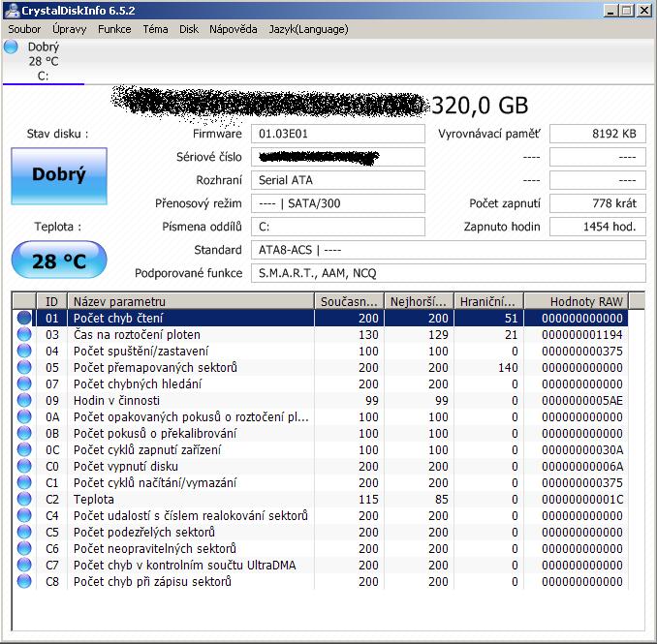This screenshot has height=644, width=657.
Task: Click status orb for Počet chyb čtení
Action: coord(24,318)
